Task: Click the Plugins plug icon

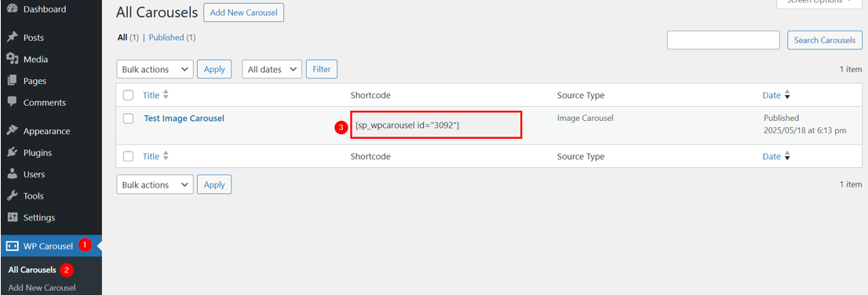Action: 13,153
